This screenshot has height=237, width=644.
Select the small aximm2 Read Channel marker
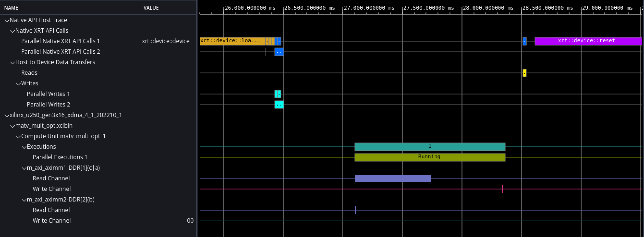(x=356, y=210)
